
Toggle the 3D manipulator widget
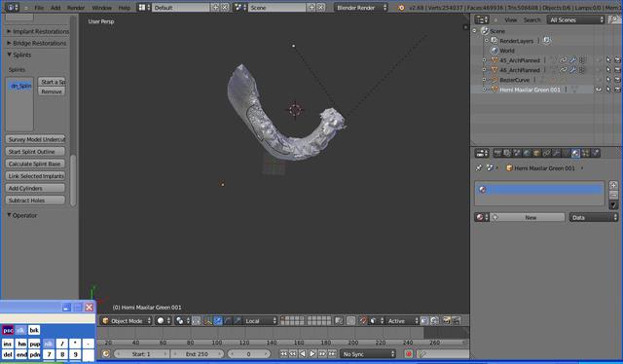point(208,320)
